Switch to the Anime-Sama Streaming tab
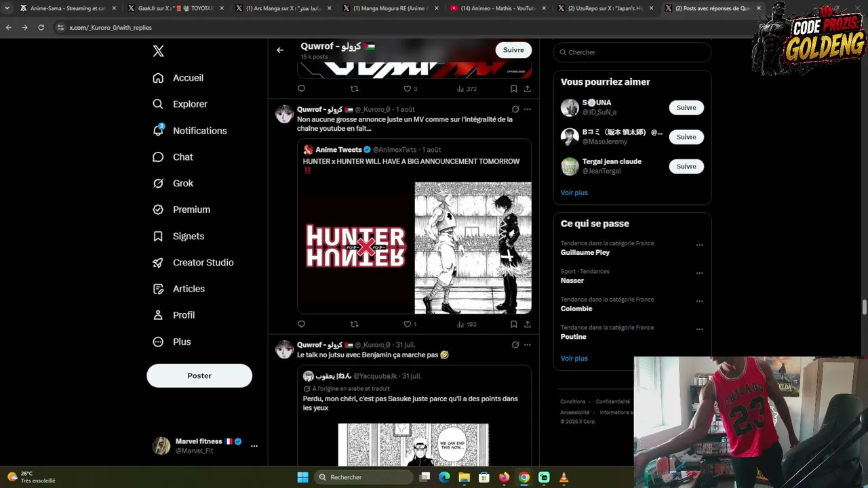868x488 pixels. point(68,9)
